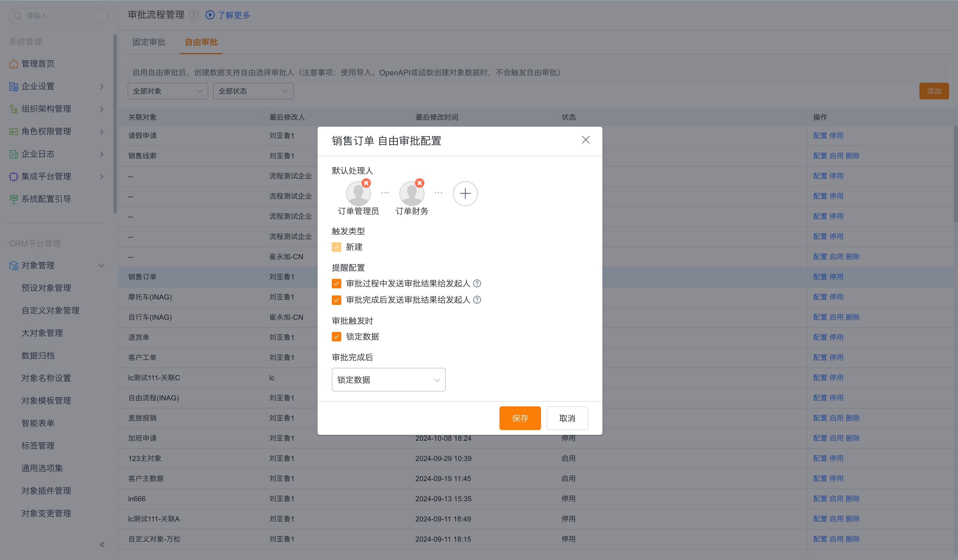This screenshot has height=560, width=958.
Task: Click 启用 for the ln666 row
Action: (836, 499)
